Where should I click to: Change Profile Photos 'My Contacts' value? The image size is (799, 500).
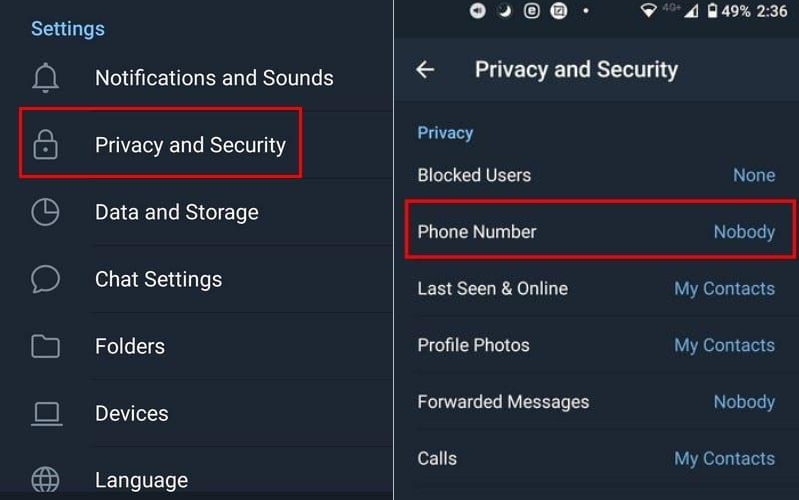click(x=724, y=346)
